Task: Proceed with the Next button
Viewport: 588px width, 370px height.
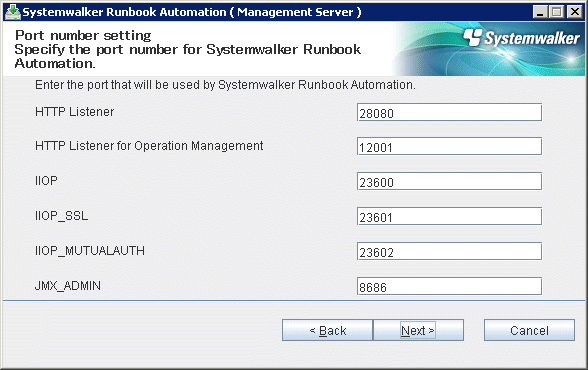Action: (x=418, y=330)
